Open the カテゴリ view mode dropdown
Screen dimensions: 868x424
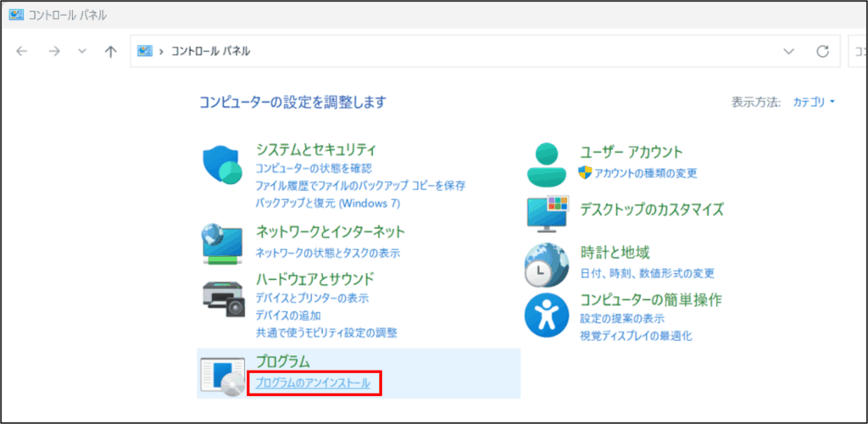pyautogui.click(x=814, y=102)
